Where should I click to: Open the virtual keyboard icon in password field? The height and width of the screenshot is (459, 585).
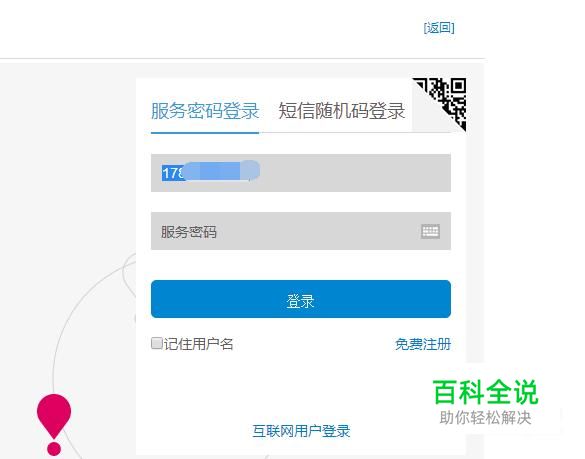pos(430,231)
